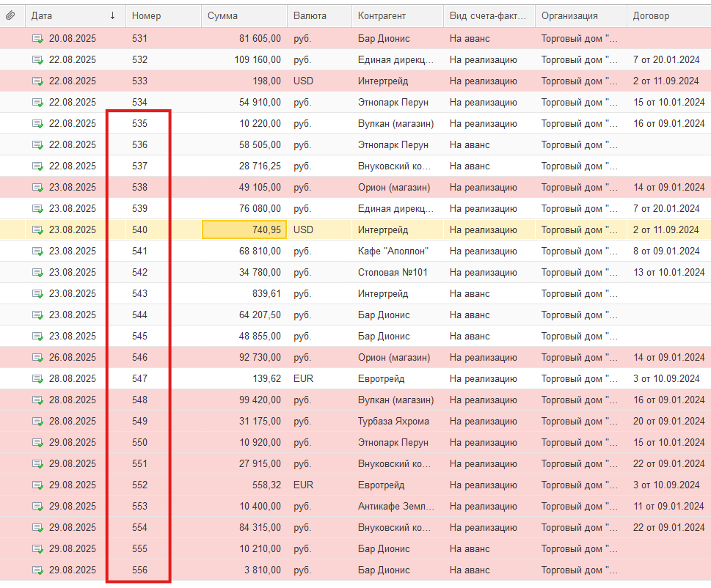The image size is (711, 588).
Task: Select the Договор column header
Action: coord(650,15)
